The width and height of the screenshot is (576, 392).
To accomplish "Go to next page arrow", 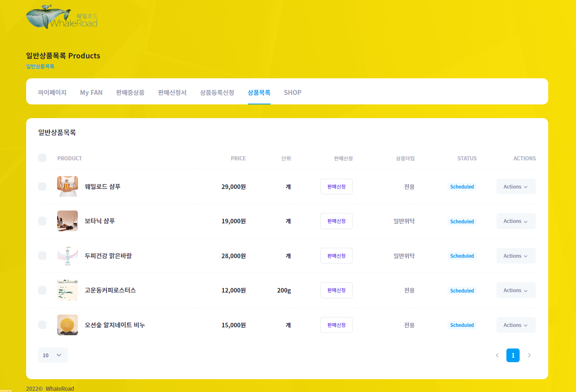I will point(529,355).
